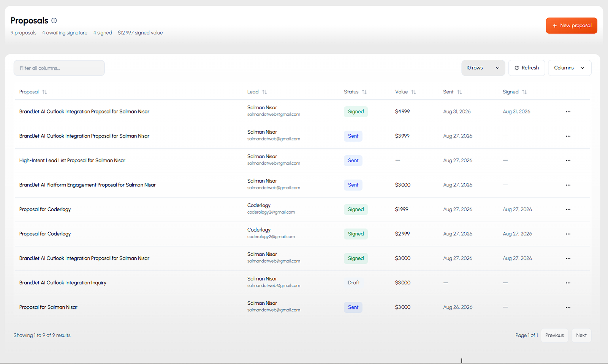Viewport: 608px width, 364px height.
Task: Click Signed badge on $1999 proposal
Action: (x=356, y=210)
